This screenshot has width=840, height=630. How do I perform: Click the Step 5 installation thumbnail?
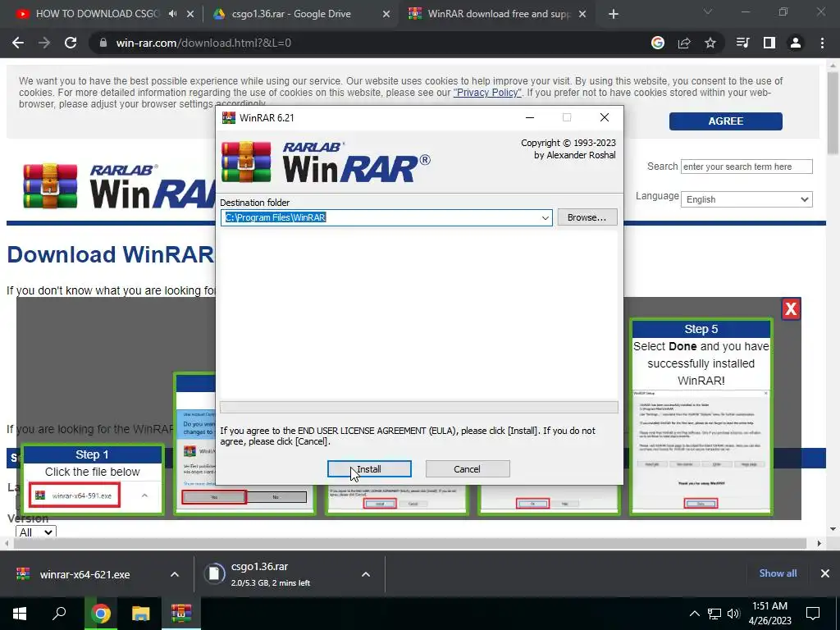[701, 417]
